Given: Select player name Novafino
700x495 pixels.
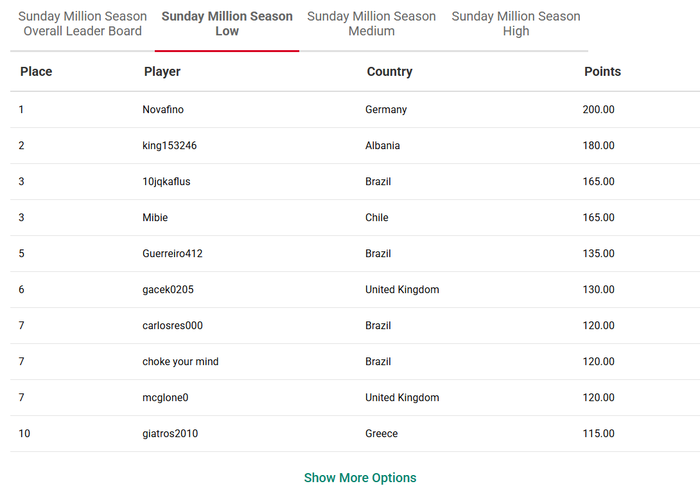Looking at the screenshot, I should (163, 110).
